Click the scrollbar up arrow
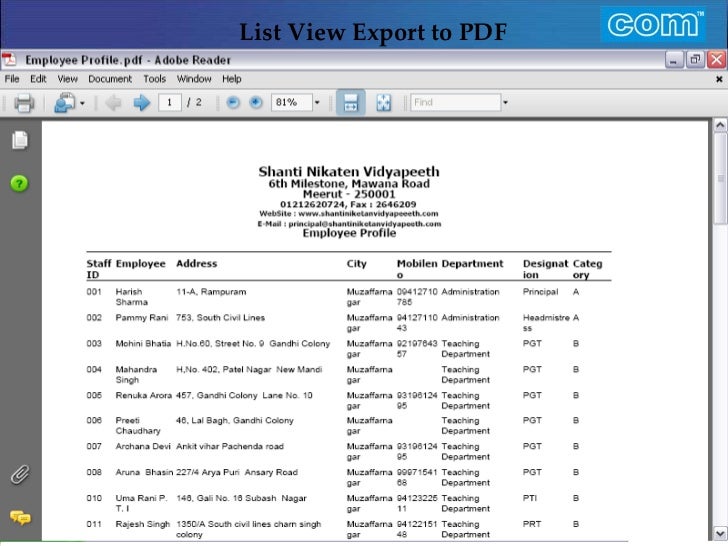The height and width of the screenshot is (546, 728). [720, 125]
